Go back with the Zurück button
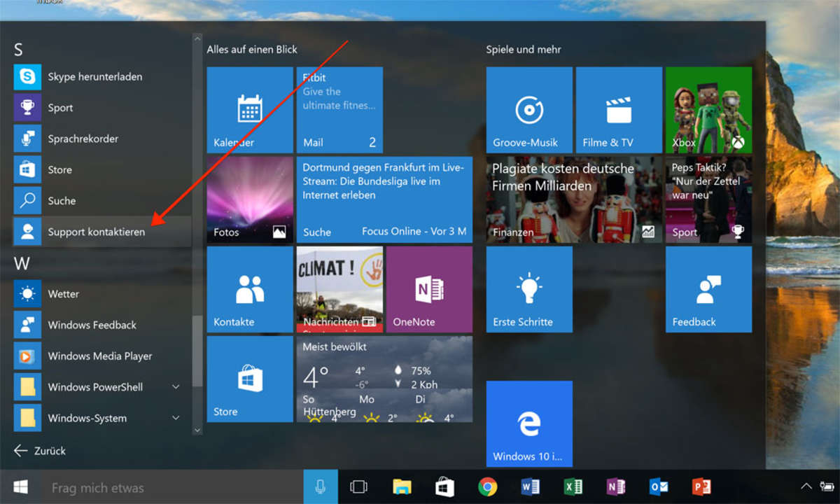 pos(40,451)
